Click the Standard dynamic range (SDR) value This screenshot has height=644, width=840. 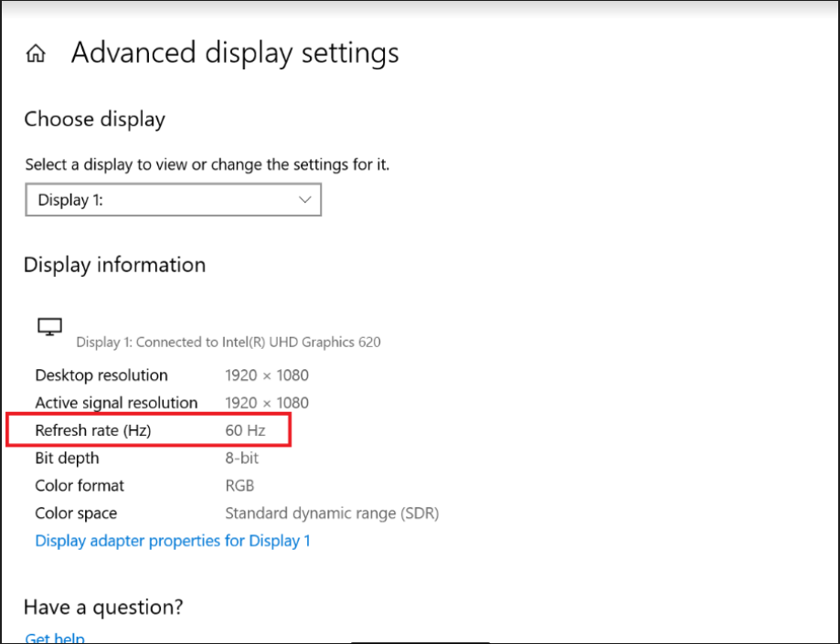(x=332, y=513)
